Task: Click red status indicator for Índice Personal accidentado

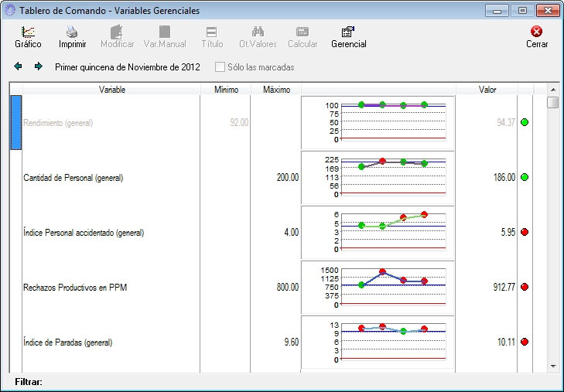Action: coord(525,232)
